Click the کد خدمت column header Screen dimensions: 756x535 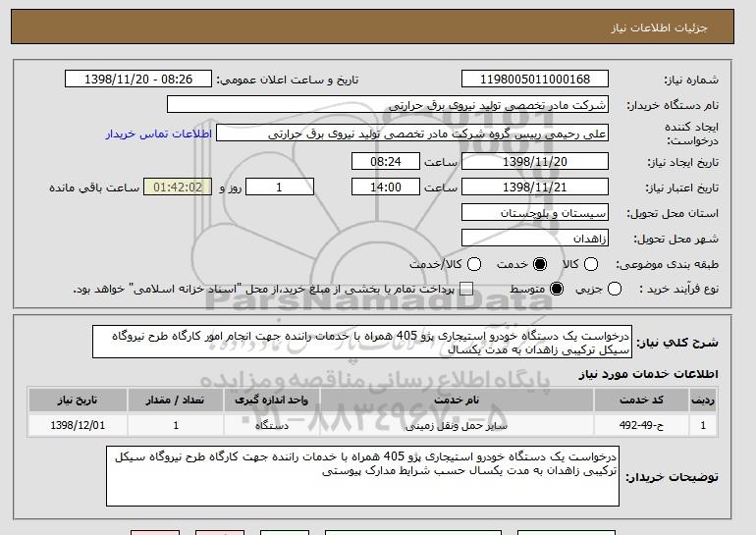641,401
